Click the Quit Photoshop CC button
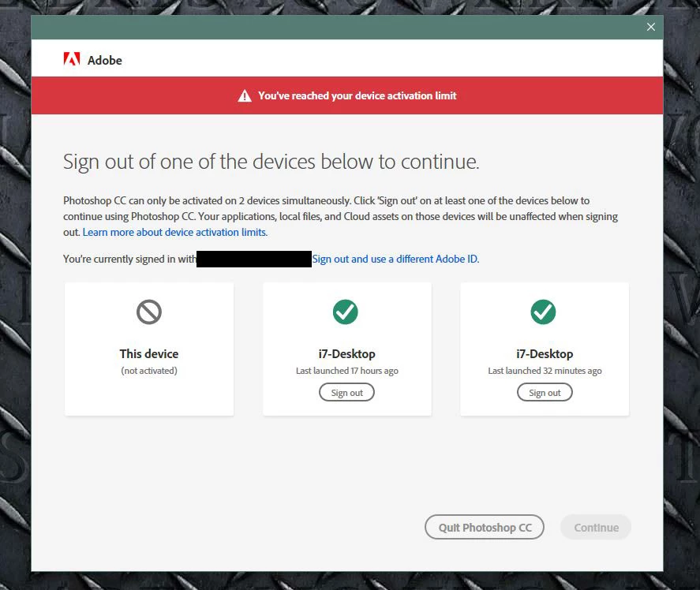The height and width of the screenshot is (590, 700). coord(485,527)
